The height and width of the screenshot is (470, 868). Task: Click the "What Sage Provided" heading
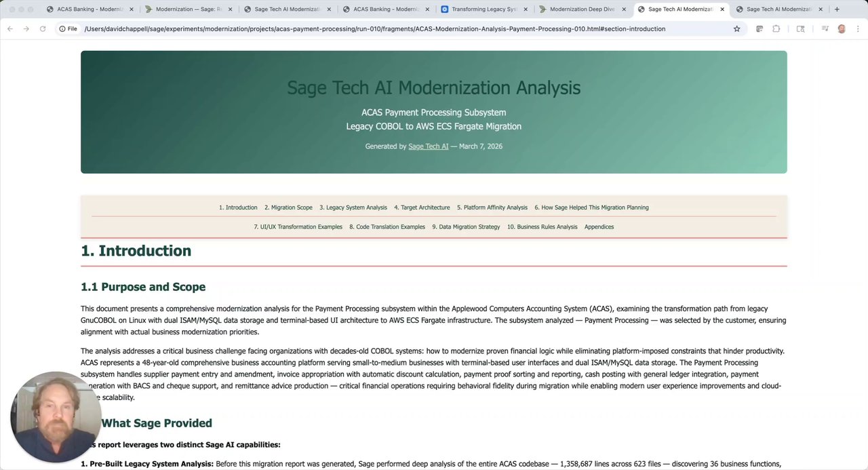point(157,423)
